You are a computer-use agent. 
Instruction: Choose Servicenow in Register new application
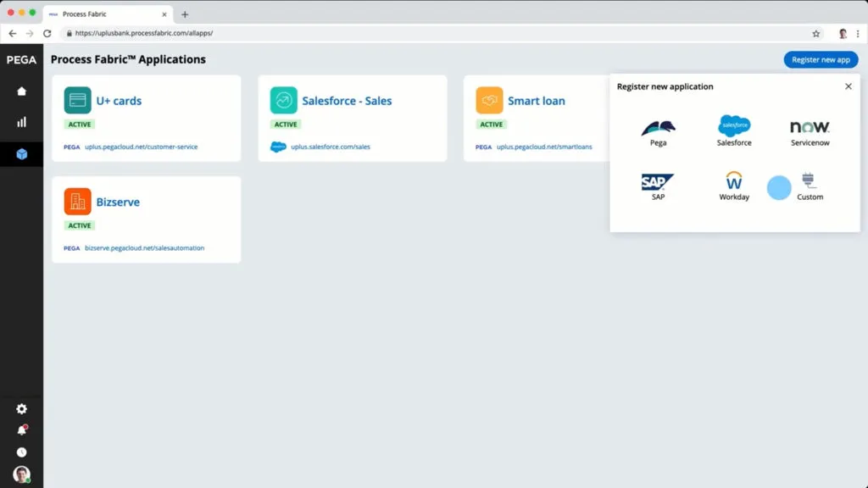tap(810, 133)
